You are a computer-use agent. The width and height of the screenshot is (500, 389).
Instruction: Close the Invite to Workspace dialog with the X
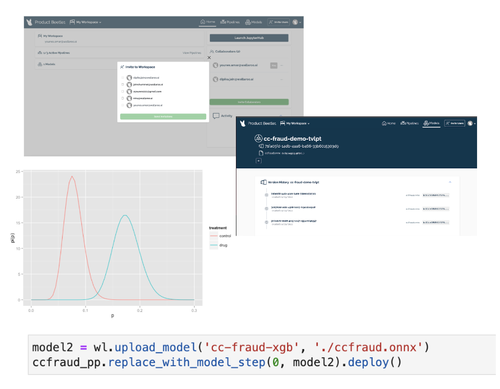[x=209, y=58]
